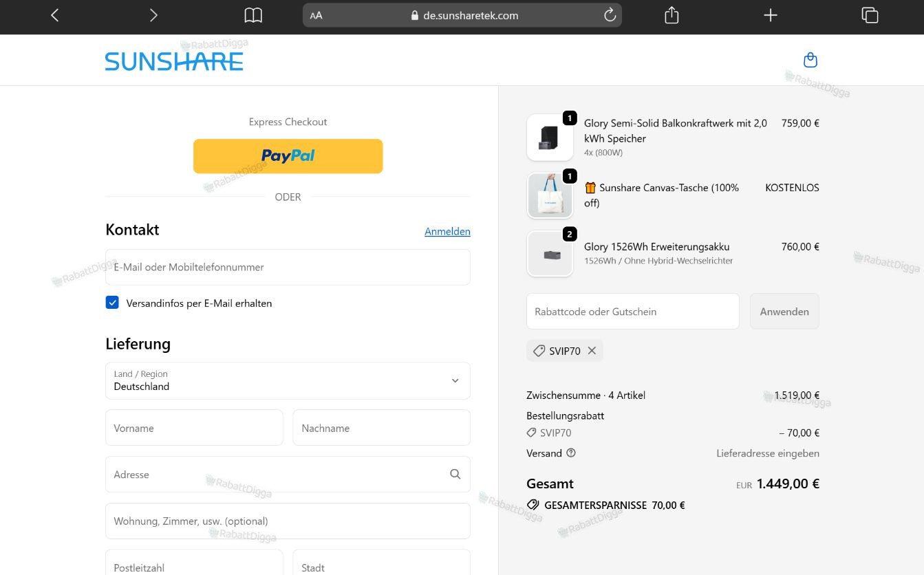
Task: Click the Anwenden button
Action: [784, 311]
